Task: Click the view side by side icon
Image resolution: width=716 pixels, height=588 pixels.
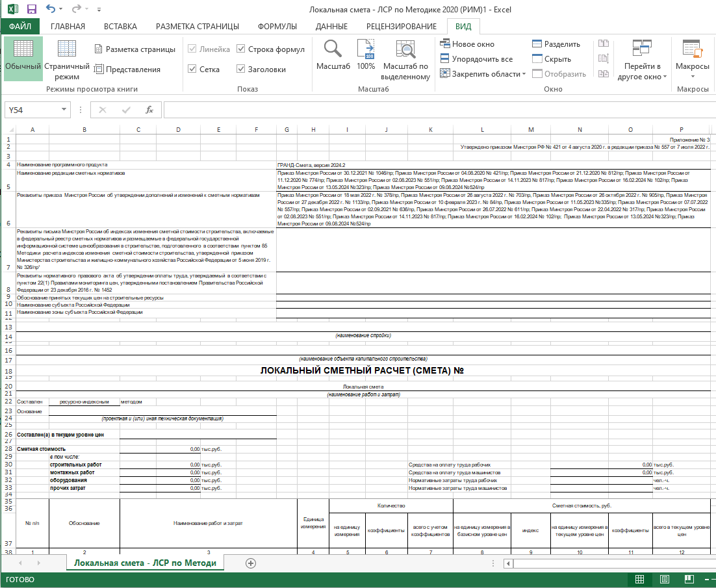Action: click(603, 44)
